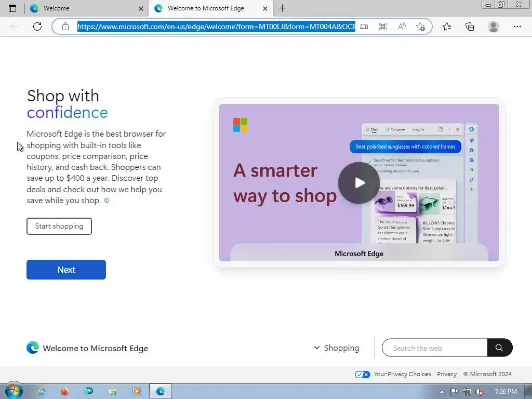Viewport: 532px width, 399px height.
Task: Open the Windows Start menu
Action: (13, 391)
